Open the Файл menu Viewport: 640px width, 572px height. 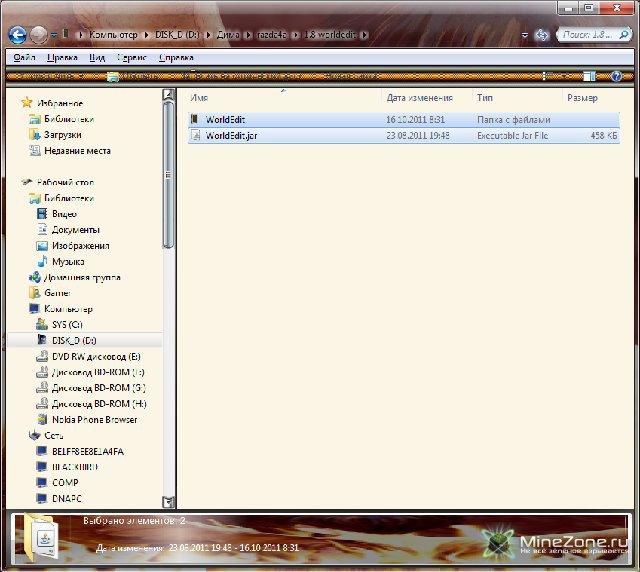(25, 58)
